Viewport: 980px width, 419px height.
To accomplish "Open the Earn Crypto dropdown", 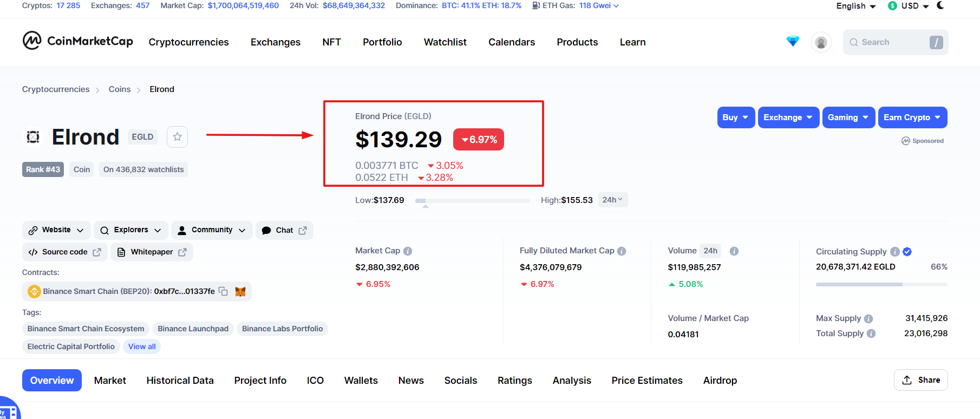I will 912,117.
